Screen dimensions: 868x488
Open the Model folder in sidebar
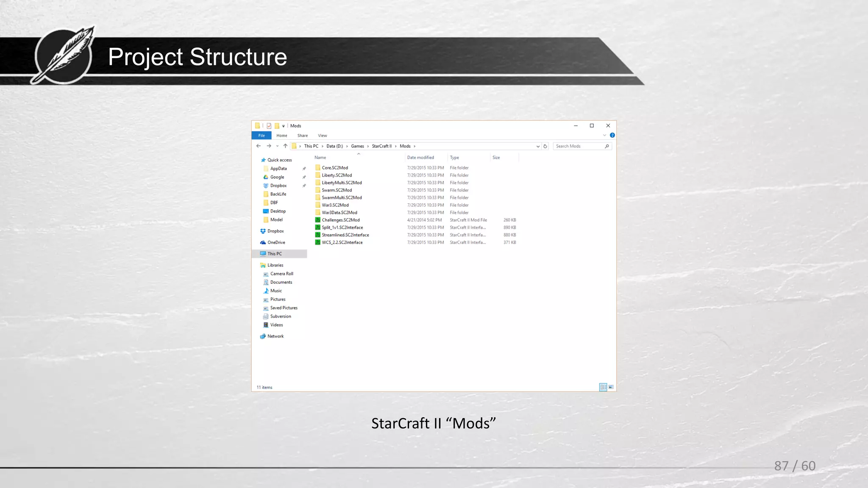pyautogui.click(x=276, y=220)
